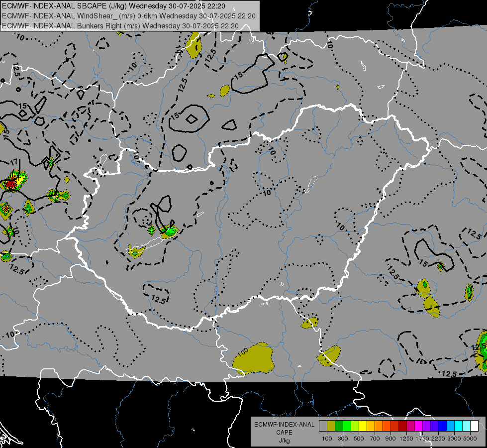The image size is (487, 448).
Task: Click the "ECMWF-INDEX-ANAL" legend title
Action: [x=284, y=425]
